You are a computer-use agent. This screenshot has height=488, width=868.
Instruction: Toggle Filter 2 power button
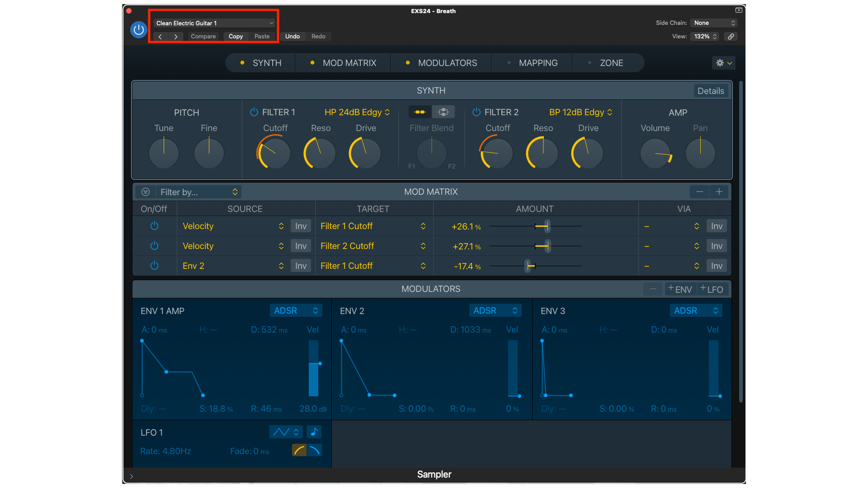[476, 112]
